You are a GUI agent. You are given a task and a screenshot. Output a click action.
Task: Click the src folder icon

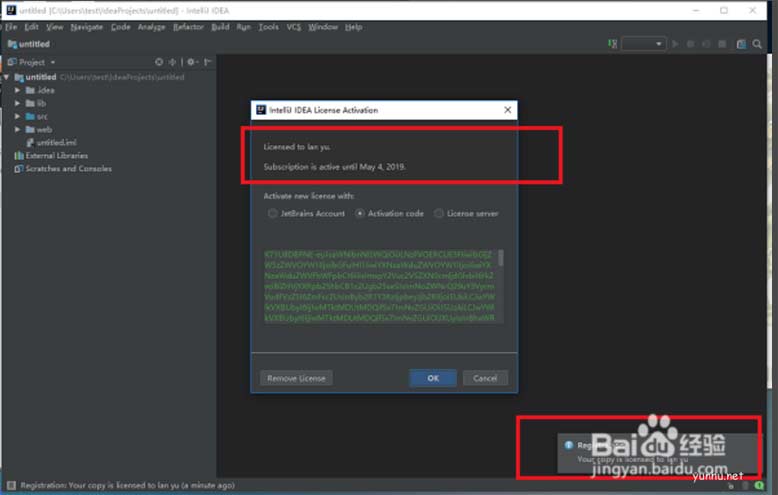[30, 117]
